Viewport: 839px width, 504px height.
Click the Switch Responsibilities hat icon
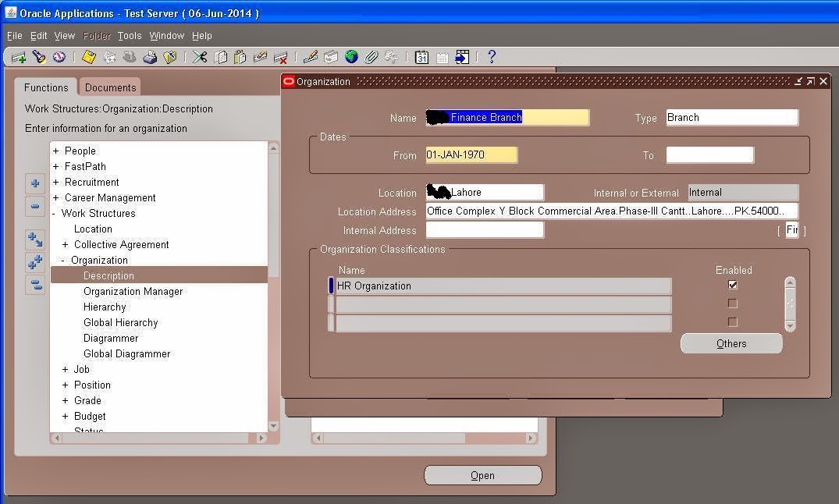[x=130, y=57]
